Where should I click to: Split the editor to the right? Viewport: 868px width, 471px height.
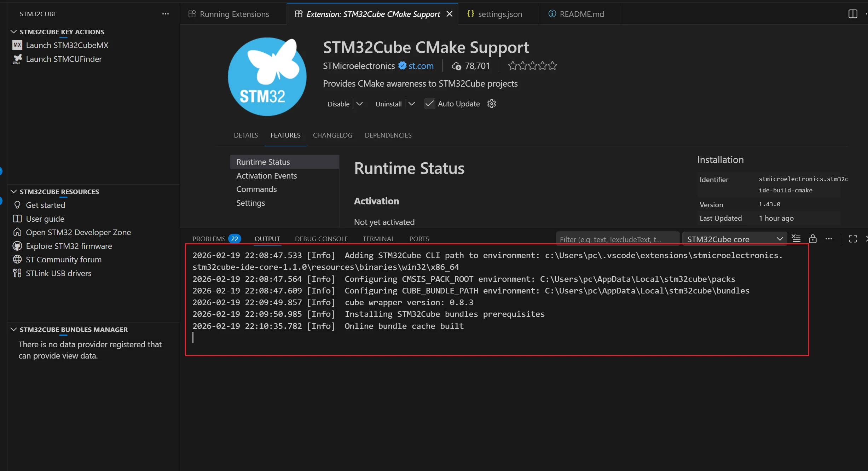853,14
